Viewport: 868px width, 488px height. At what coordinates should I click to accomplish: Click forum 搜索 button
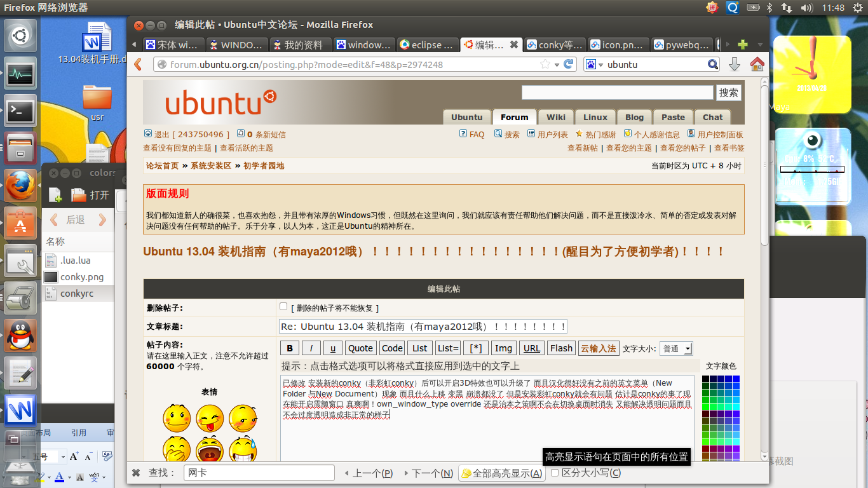(x=729, y=93)
